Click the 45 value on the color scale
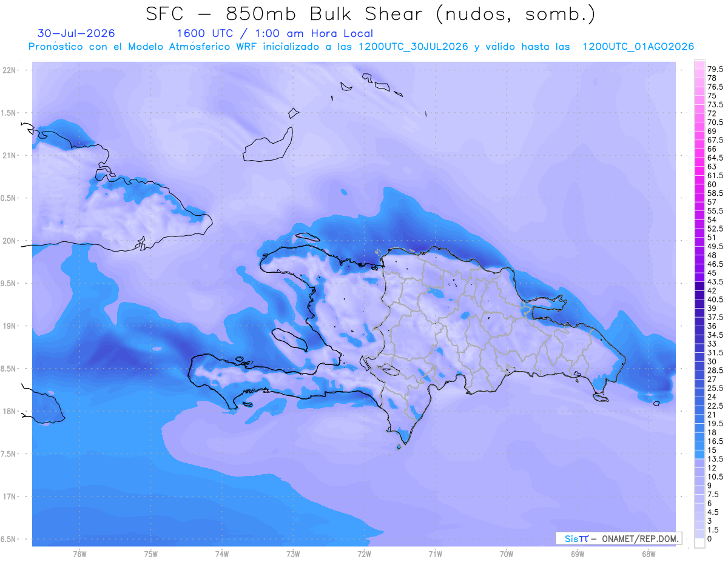The width and height of the screenshot is (728, 562). [712, 273]
